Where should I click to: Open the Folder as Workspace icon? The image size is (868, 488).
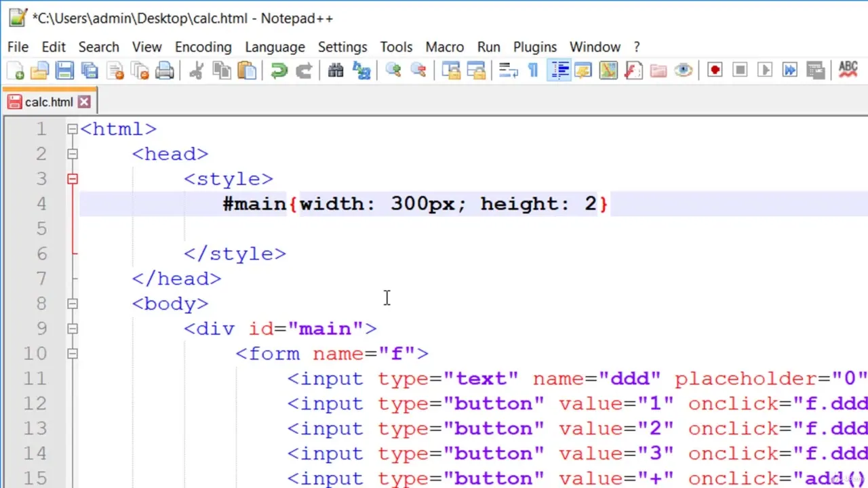pos(658,70)
